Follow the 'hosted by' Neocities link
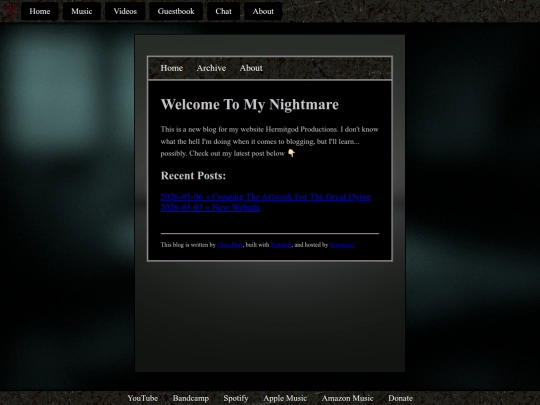The image size is (540, 405). click(x=342, y=245)
